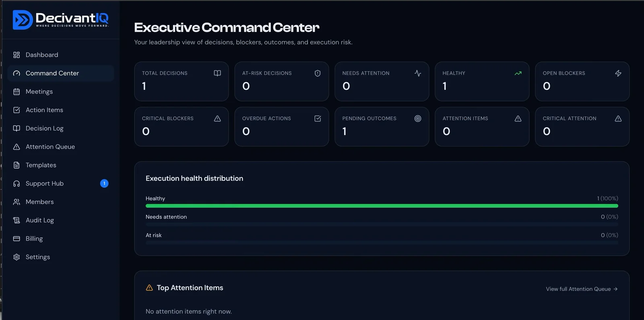Click the Executive Command Center title
Screen dimensions: 644x320
tap(227, 27)
